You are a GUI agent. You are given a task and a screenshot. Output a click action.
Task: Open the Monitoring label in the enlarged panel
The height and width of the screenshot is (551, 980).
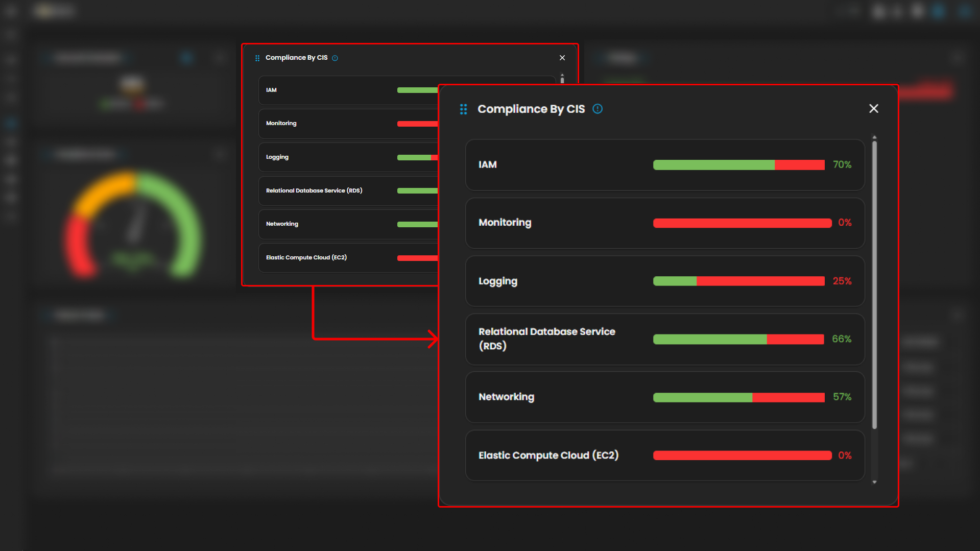[x=505, y=223]
